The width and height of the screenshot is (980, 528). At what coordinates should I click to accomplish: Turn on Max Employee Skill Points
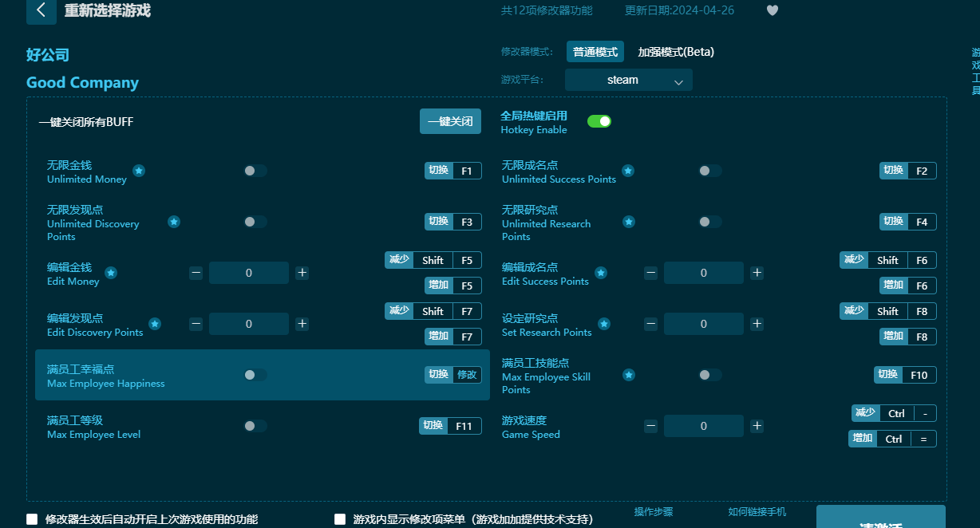pos(710,375)
